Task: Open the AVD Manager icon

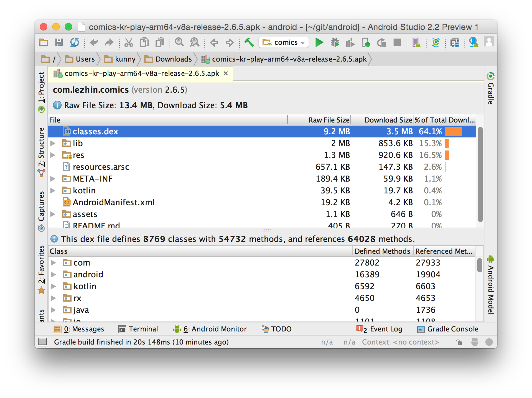Action: (416, 42)
